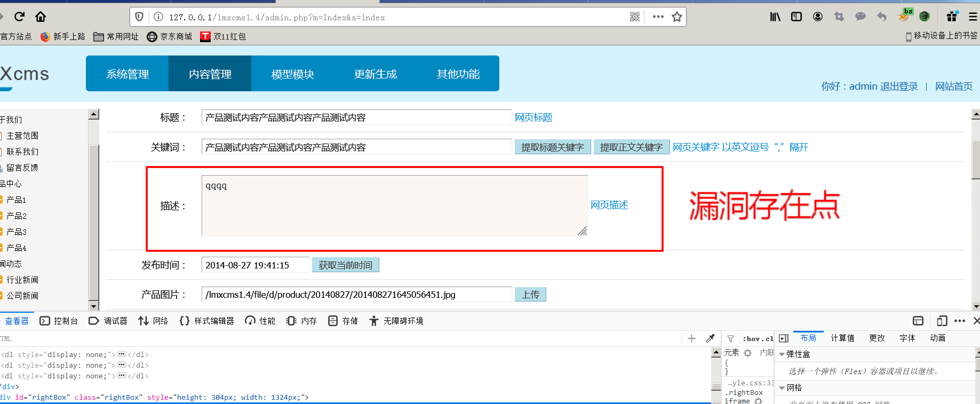Click the undo arrow toolbar icon
Screen dimensions: 980x404
click(882, 17)
